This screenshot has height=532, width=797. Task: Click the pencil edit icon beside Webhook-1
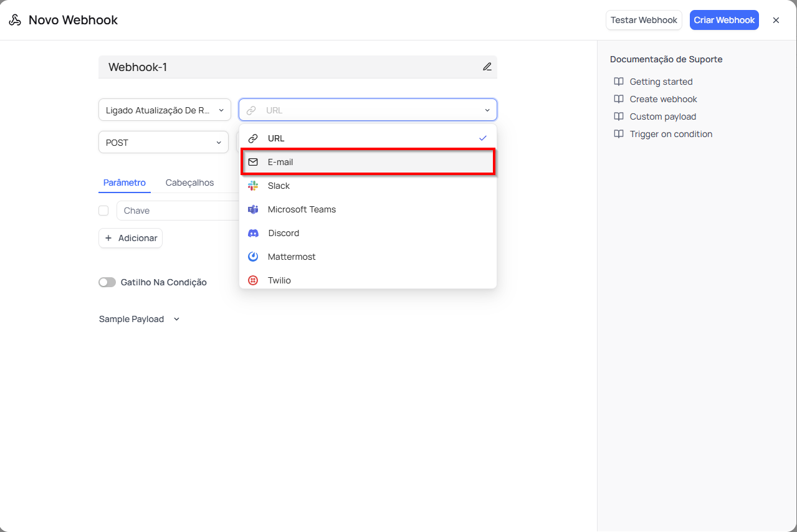487,67
